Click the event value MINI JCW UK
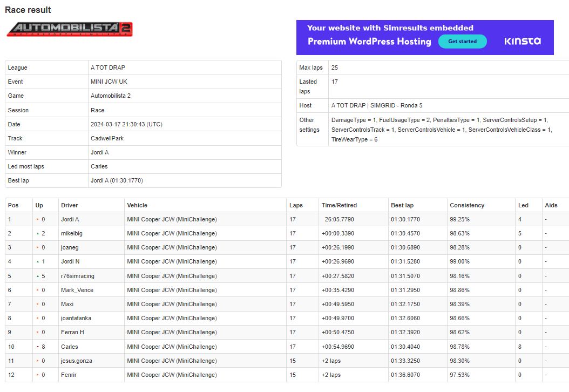569x392 pixels. [109, 82]
